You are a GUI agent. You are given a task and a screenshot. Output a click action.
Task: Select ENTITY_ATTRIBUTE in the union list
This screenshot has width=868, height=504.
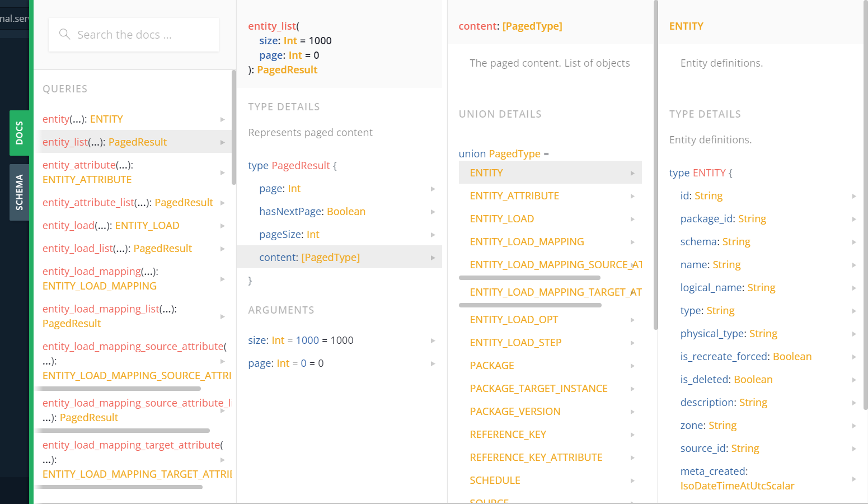click(x=514, y=196)
